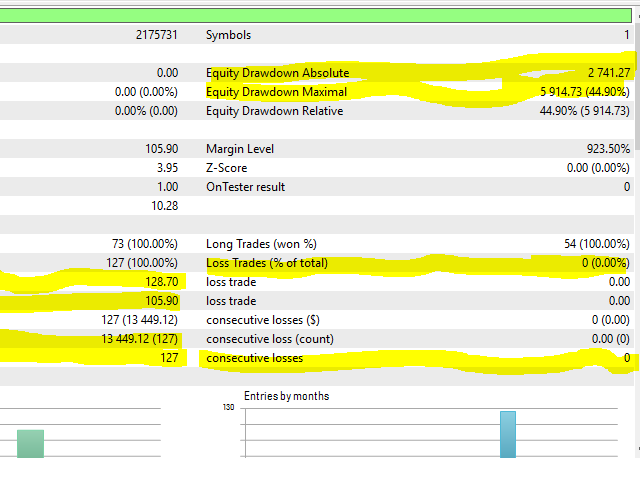The width and height of the screenshot is (640, 480).
Task: Click the green bar in the left chart
Action: click(30, 444)
